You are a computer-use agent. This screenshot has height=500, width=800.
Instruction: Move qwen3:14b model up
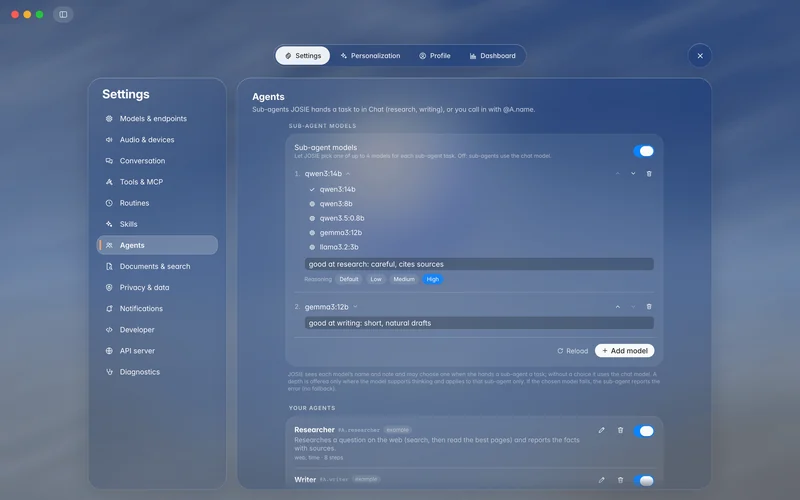(617, 173)
